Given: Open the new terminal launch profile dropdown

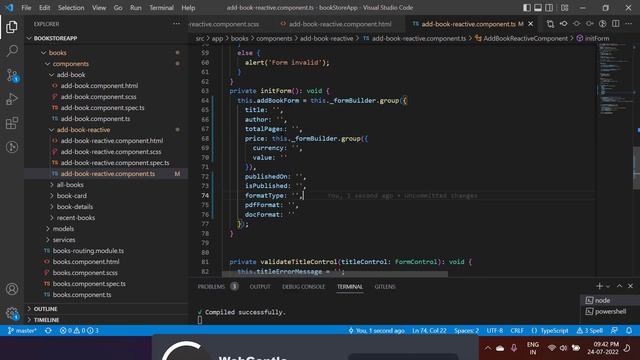Looking at the screenshot, I should (x=608, y=287).
